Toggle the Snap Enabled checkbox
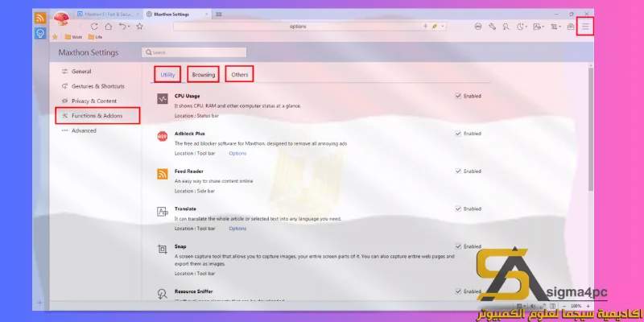The width and height of the screenshot is (644, 322). 458,246
